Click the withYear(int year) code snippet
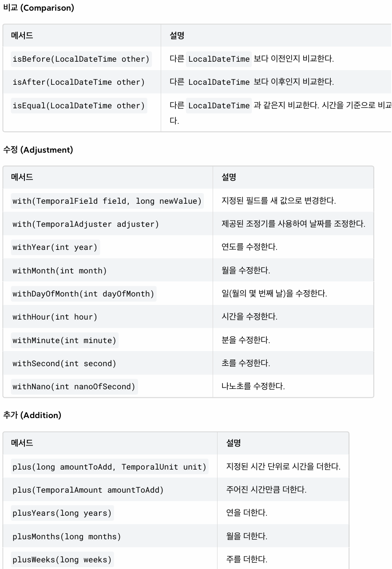This screenshot has height=569, width=392. pos(55,247)
